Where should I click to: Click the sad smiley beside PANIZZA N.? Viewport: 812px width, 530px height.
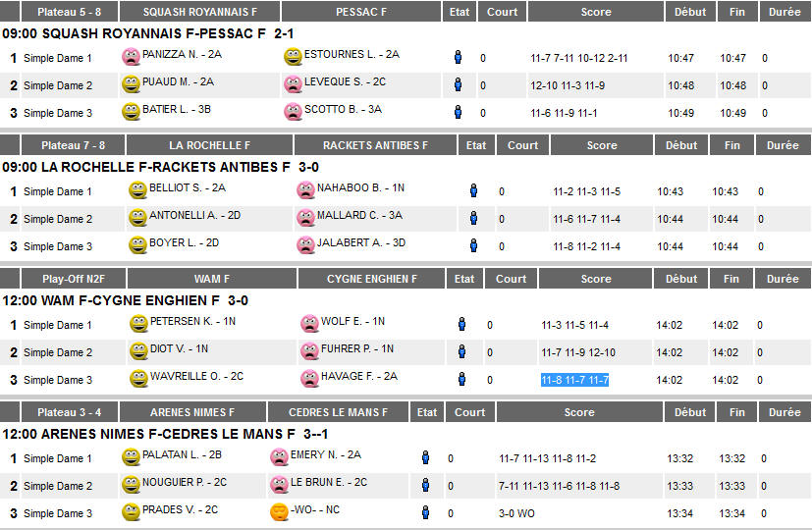tap(131, 56)
